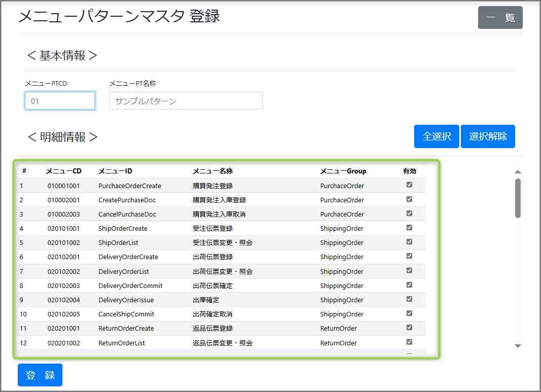This screenshot has width=541, height=392.
Task: Toggle 有効 checkbox for ShipOrderList
Action: click(x=410, y=242)
